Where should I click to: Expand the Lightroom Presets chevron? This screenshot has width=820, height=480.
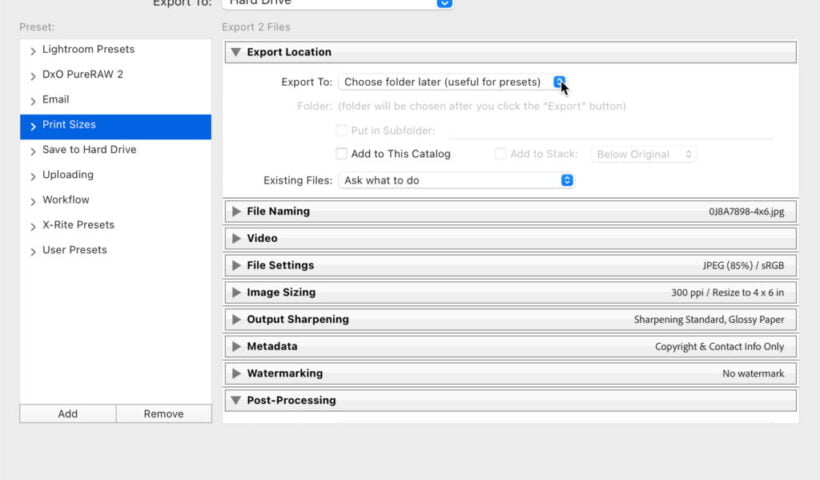33,51
